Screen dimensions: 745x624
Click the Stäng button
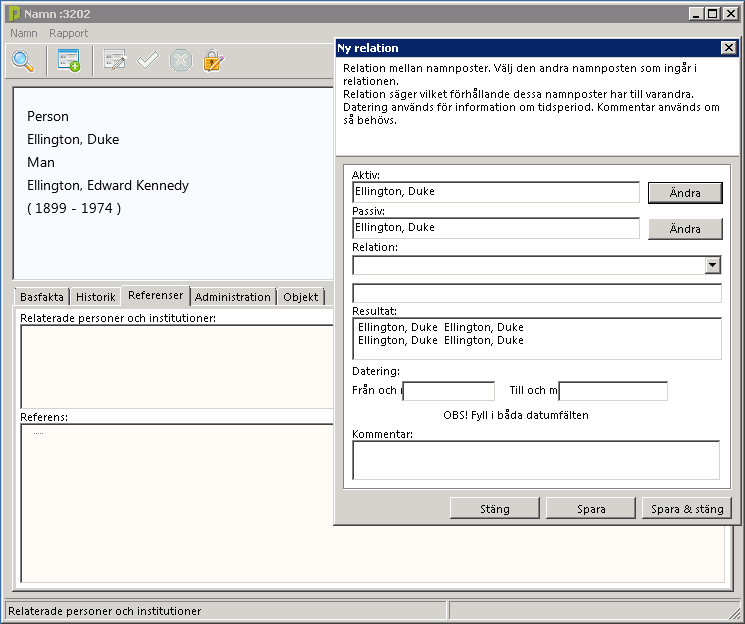pos(495,509)
